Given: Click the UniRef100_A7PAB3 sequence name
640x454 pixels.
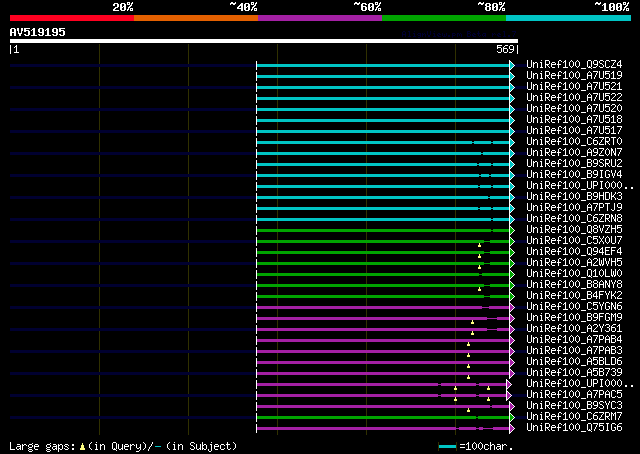Looking at the screenshot, I should pyautogui.click(x=574, y=351).
